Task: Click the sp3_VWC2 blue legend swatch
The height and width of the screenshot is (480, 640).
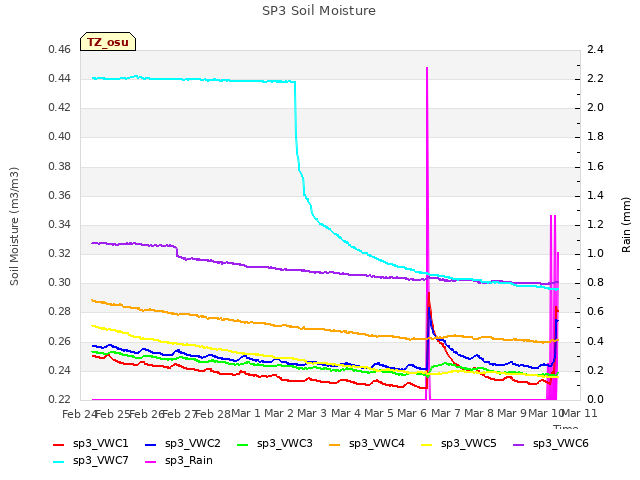Action: pyautogui.click(x=151, y=444)
